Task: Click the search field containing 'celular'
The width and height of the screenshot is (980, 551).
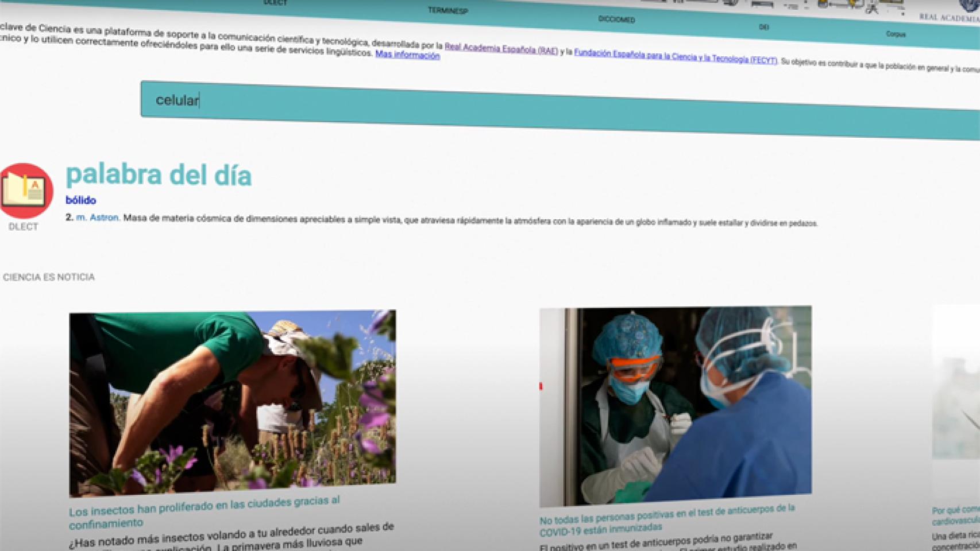Action: (517, 106)
